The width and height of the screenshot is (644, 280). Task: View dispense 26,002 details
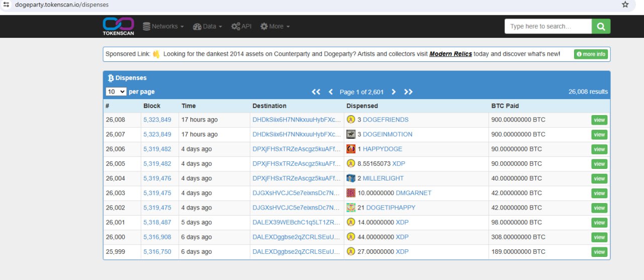[x=599, y=208]
